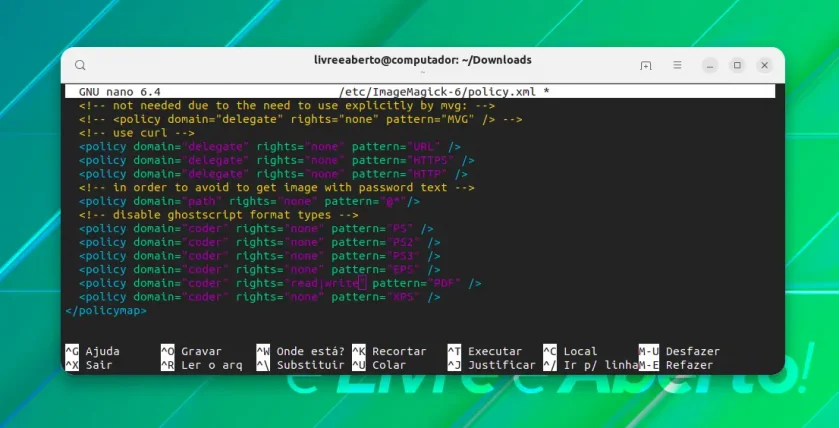Screen dimensions: 840x428
Task: Click the GNU nano 6.4 header text
Action: pyautogui.click(x=119, y=92)
